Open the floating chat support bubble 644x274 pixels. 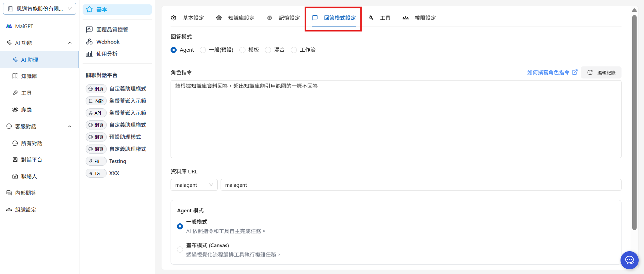[629, 260]
